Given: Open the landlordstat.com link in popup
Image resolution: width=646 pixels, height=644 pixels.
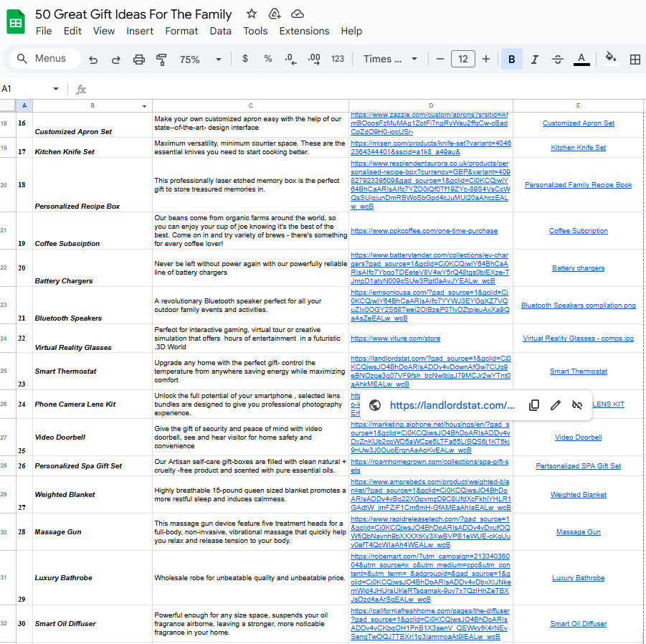Looking at the screenshot, I should click(x=452, y=405).
